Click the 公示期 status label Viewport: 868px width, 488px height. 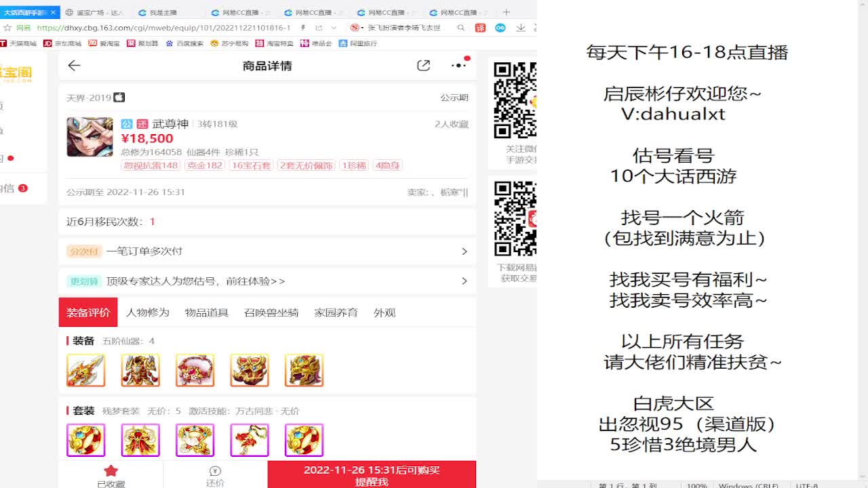point(454,98)
